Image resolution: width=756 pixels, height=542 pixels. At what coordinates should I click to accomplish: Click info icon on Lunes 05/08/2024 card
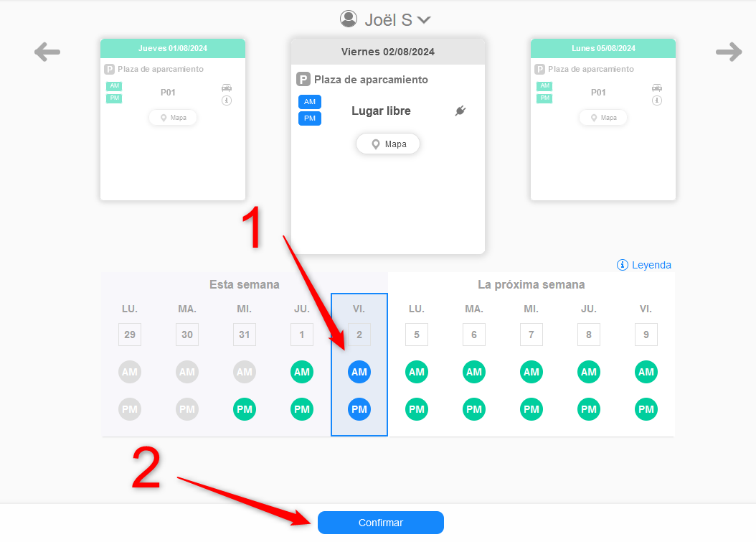click(657, 101)
